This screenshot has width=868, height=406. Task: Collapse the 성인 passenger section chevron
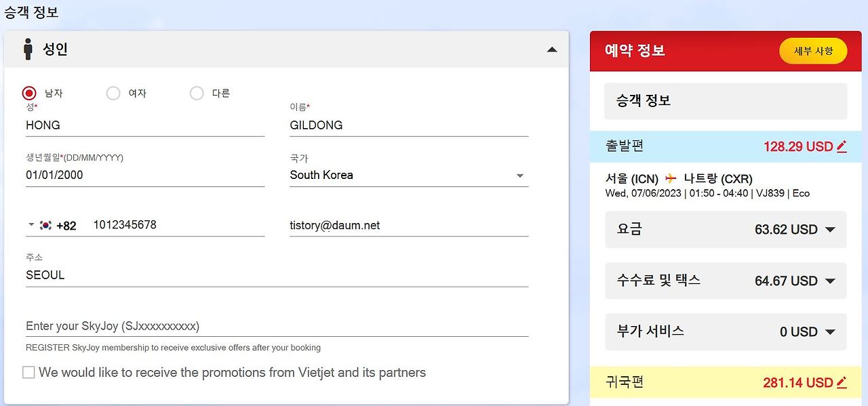point(552,49)
